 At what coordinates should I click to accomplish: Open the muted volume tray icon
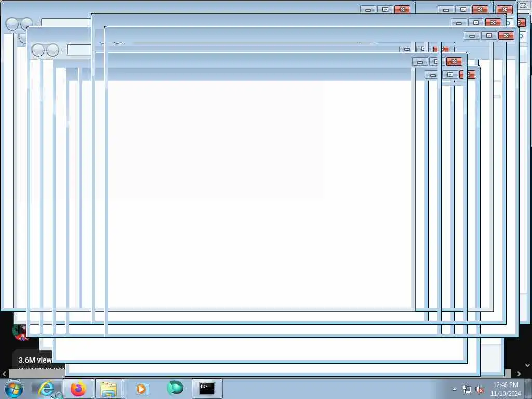[480, 390]
